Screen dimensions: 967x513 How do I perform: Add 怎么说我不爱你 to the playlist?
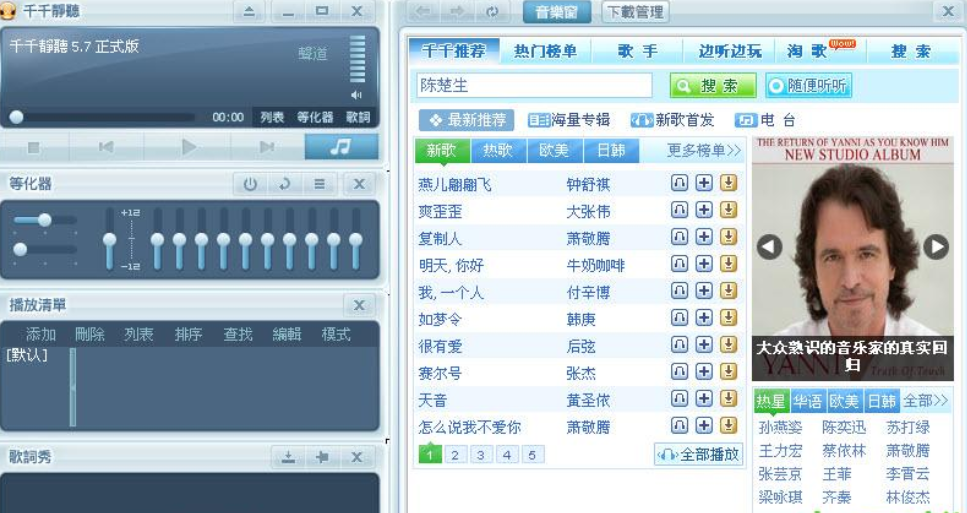tap(704, 425)
